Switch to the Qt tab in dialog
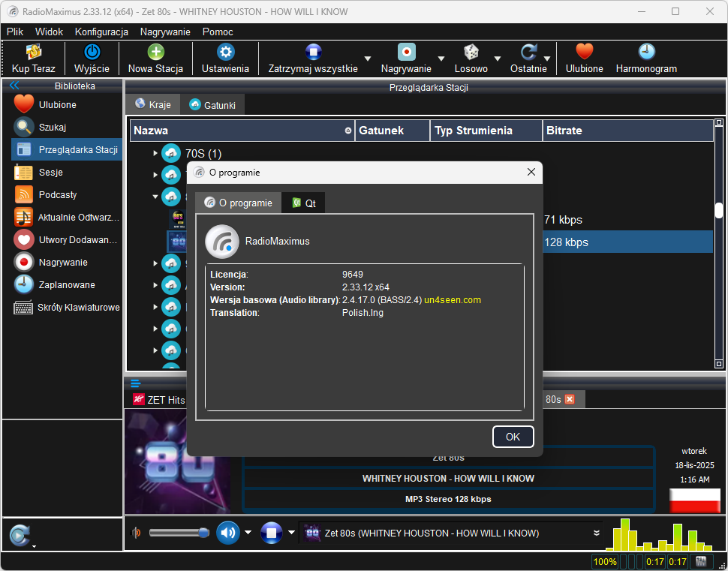Viewport: 728px width, 571px height. click(x=304, y=203)
